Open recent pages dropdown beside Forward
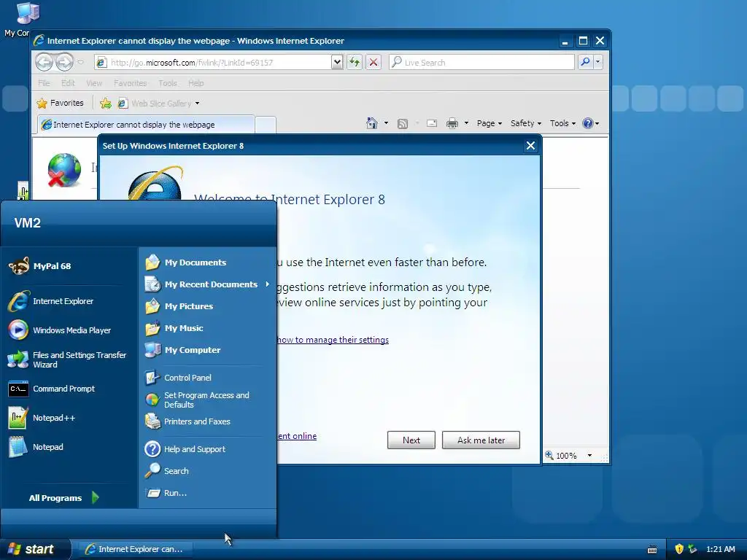The image size is (747, 560). [80, 62]
